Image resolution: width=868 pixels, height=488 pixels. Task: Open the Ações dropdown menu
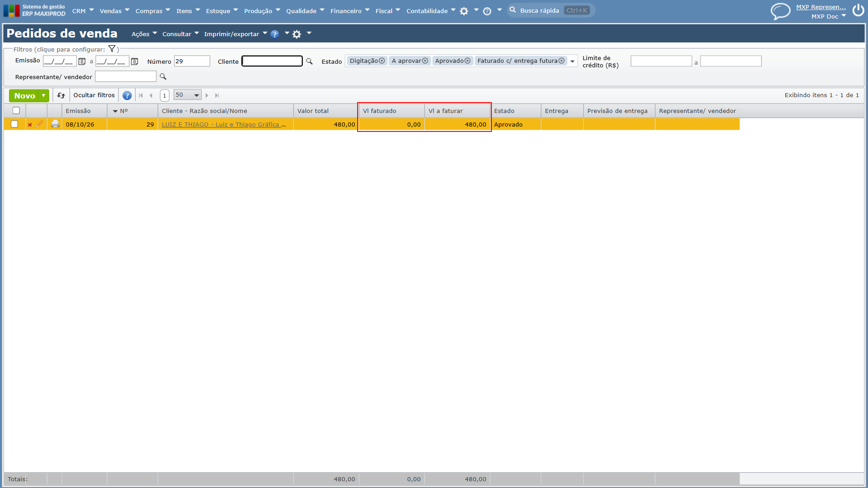coord(144,34)
